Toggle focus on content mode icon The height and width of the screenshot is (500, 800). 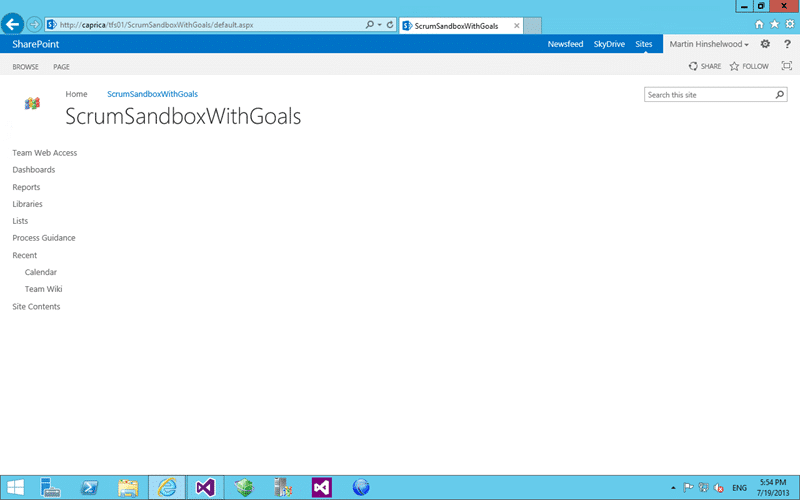click(787, 66)
